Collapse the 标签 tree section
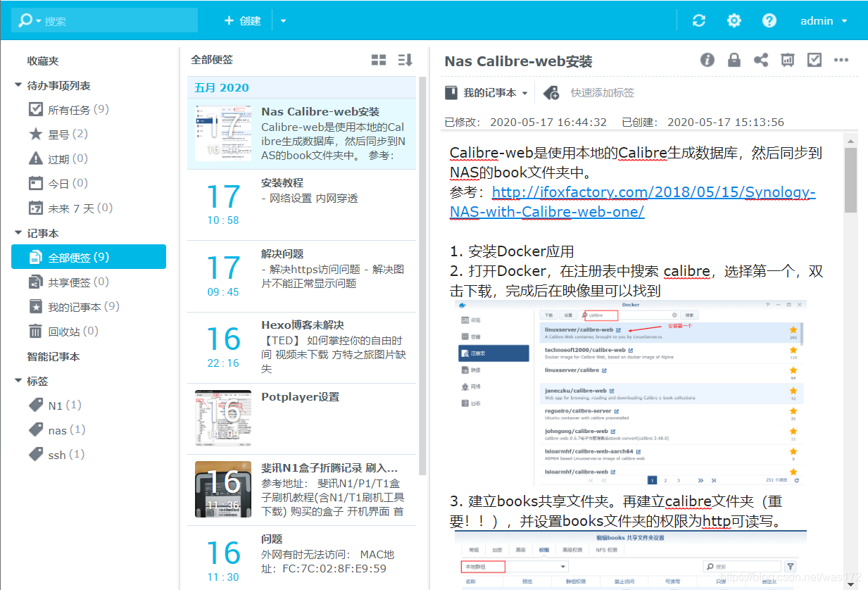Screen dimensions: 868x590 [x=18, y=381]
